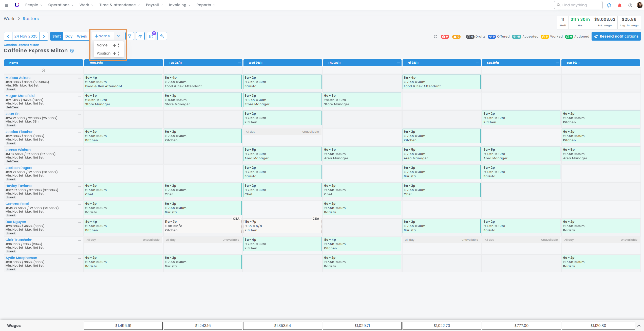Click the refresh roster icon

coord(435,37)
